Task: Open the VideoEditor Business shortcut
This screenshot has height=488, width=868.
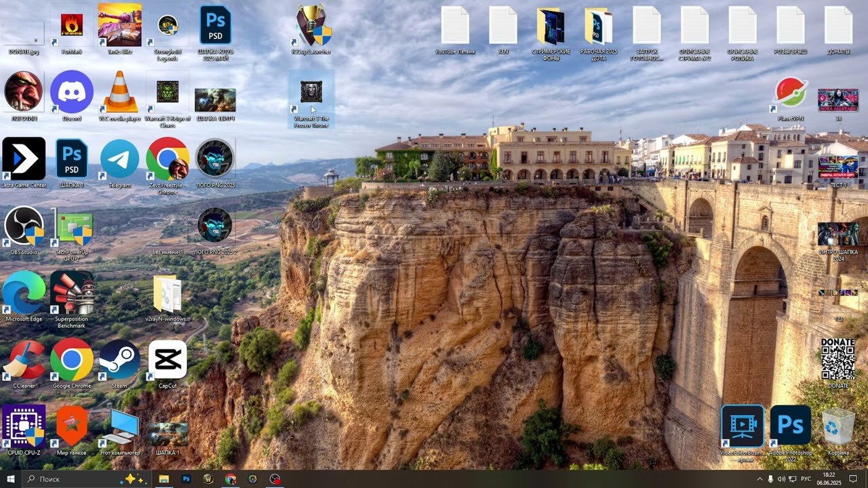Action: coord(743,434)
